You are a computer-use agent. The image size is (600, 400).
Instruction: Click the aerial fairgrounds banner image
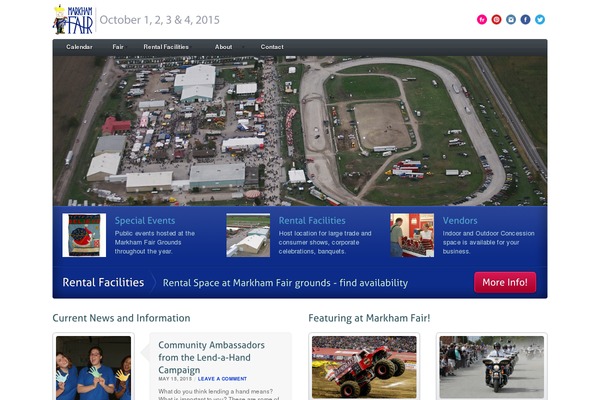pyautogui.click(x=300, y=131)
